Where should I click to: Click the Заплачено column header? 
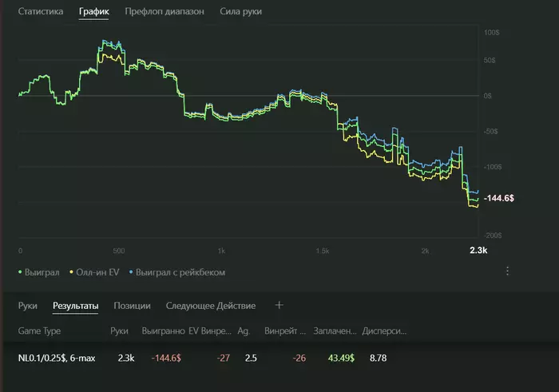335,331
